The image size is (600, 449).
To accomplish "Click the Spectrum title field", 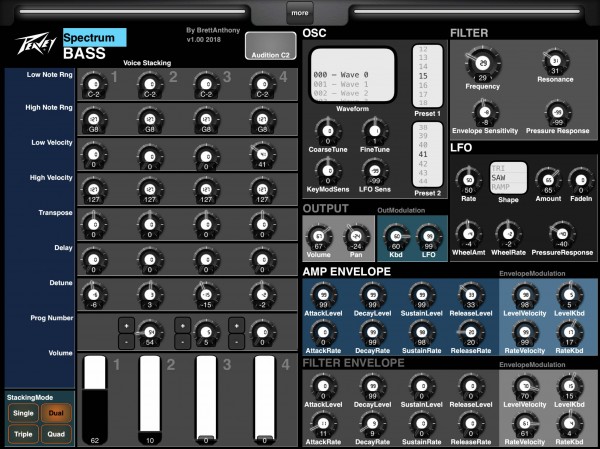I will (x=95, y=38).
